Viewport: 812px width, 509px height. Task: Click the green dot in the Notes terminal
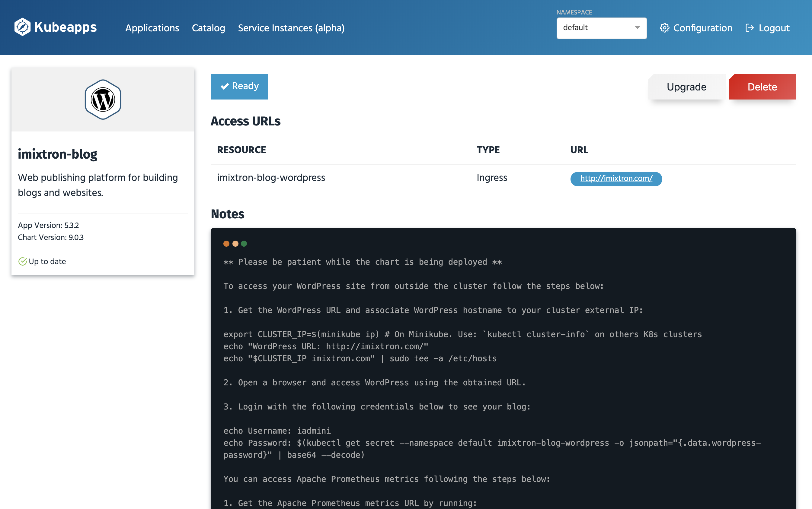(x=244, y=243)
